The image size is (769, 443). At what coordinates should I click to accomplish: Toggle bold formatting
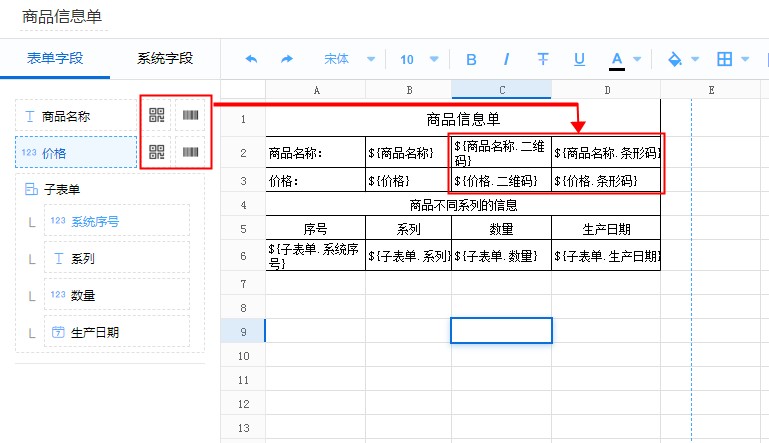click(472, 60)
